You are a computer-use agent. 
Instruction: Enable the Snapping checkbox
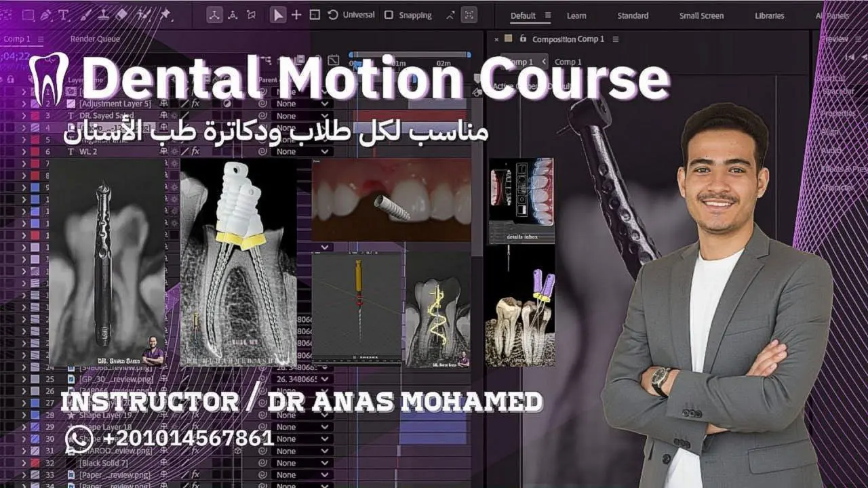pyautogui.click(x=389, y=15)
